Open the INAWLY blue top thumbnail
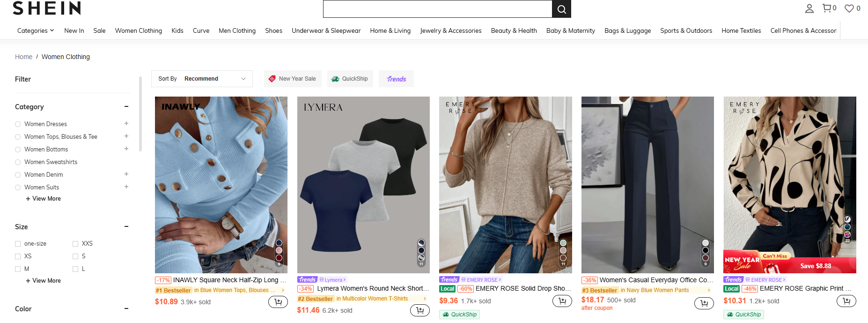 tap(221, 185)
